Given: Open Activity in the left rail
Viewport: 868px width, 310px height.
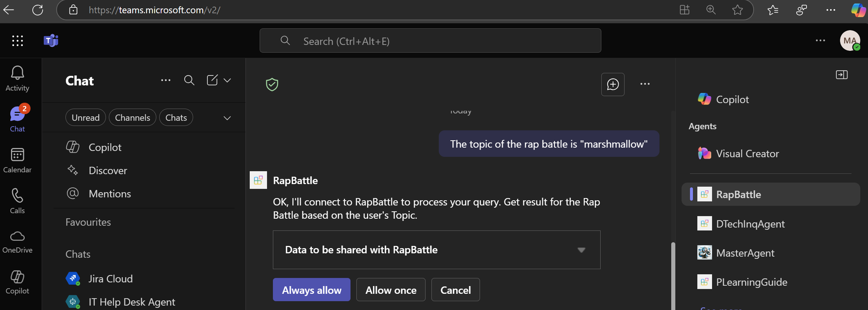Looking at the screenshot, I should coord(17,78).
